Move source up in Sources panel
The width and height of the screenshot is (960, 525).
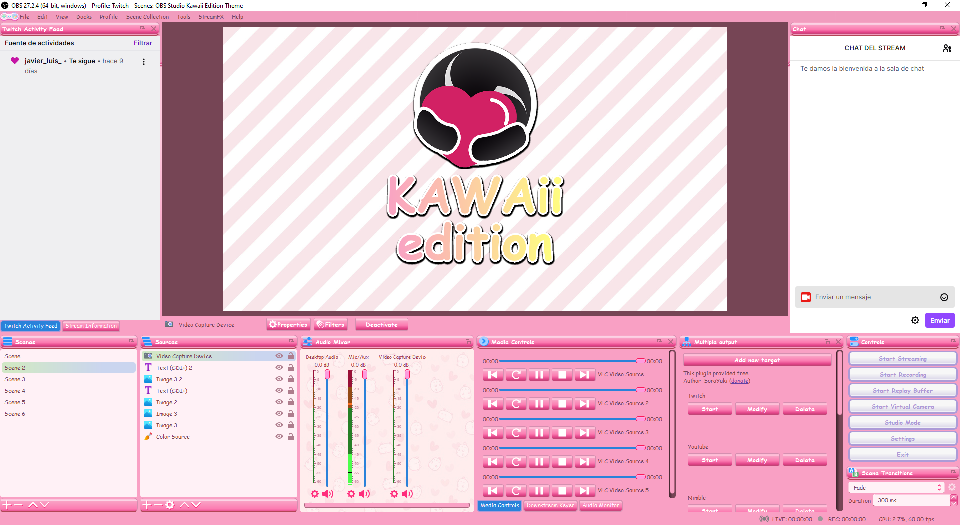[183, 505]
